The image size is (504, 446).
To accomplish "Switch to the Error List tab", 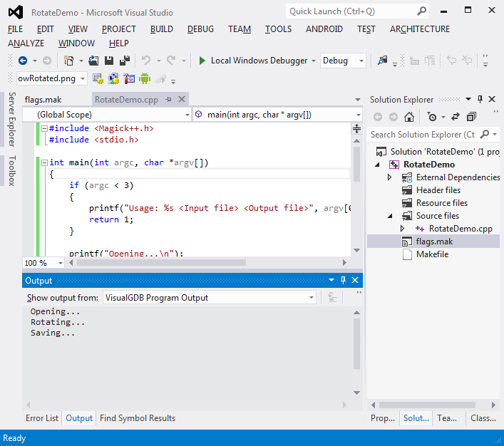I will tap(42, 418).
